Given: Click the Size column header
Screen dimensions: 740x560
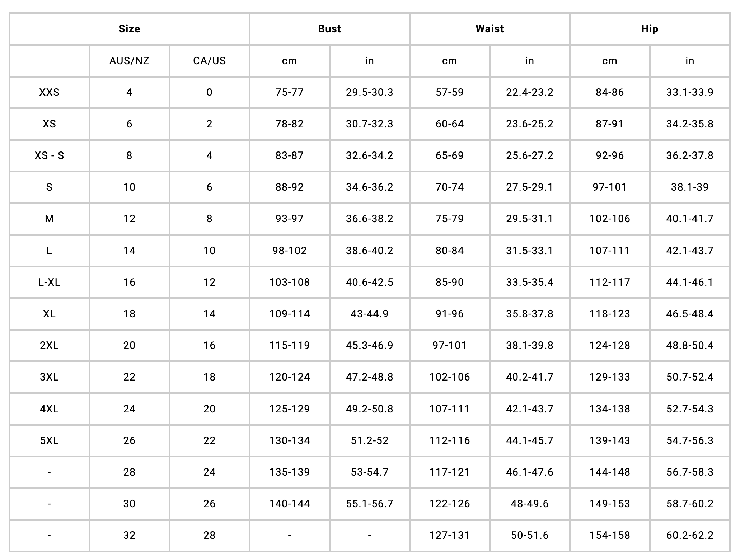Looking at the screenshot, I should [129, 29].
